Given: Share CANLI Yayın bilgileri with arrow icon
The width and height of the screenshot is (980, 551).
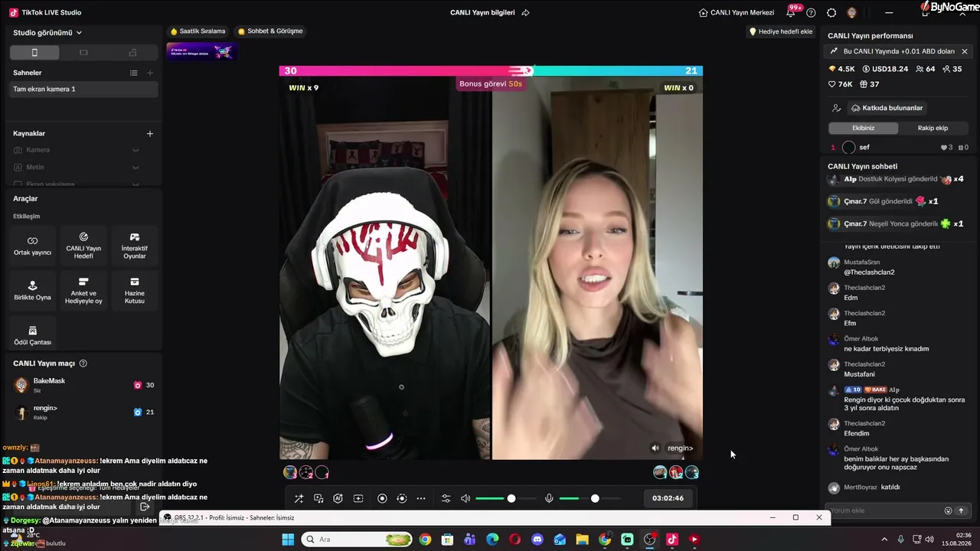Looking at the screenshot, I should tap(525, 13).
